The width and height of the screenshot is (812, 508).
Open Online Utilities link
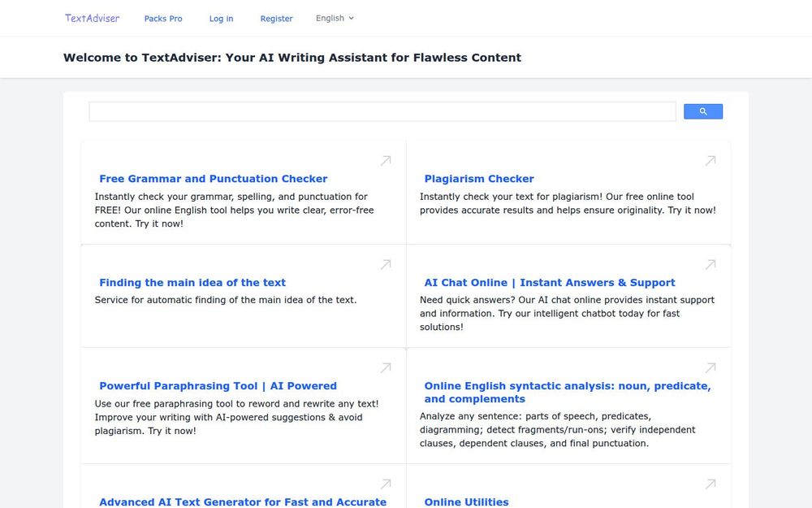point(467,501)
